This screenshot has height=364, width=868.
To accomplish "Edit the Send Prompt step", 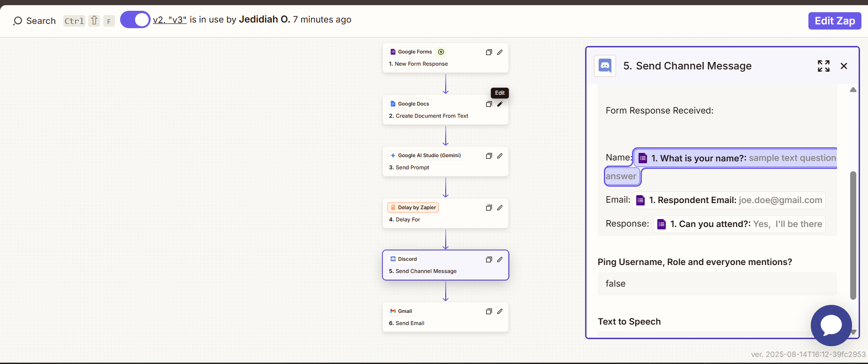I will pos(500,156).
